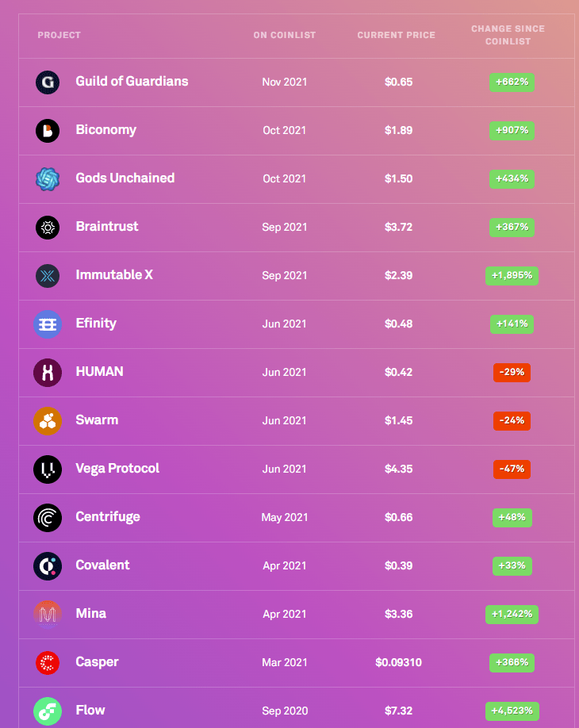Click the Current Price column header
579x728 pixels.
396,36
